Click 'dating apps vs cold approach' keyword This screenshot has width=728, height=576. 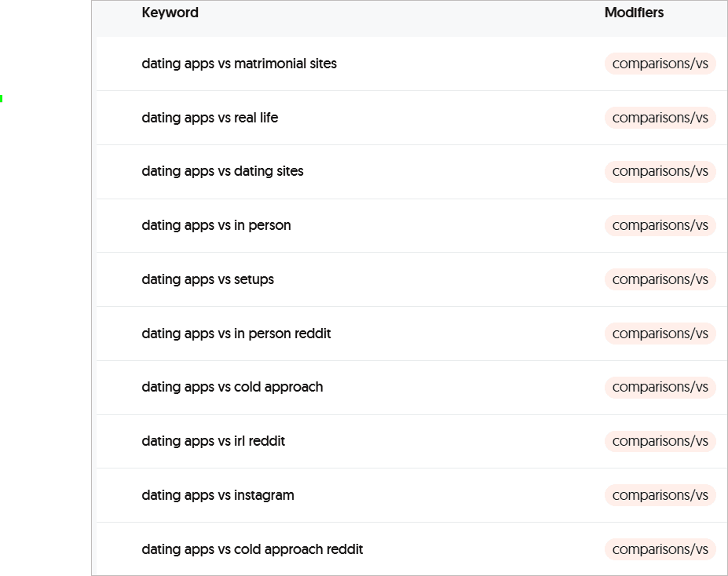(x=232, y=387)
